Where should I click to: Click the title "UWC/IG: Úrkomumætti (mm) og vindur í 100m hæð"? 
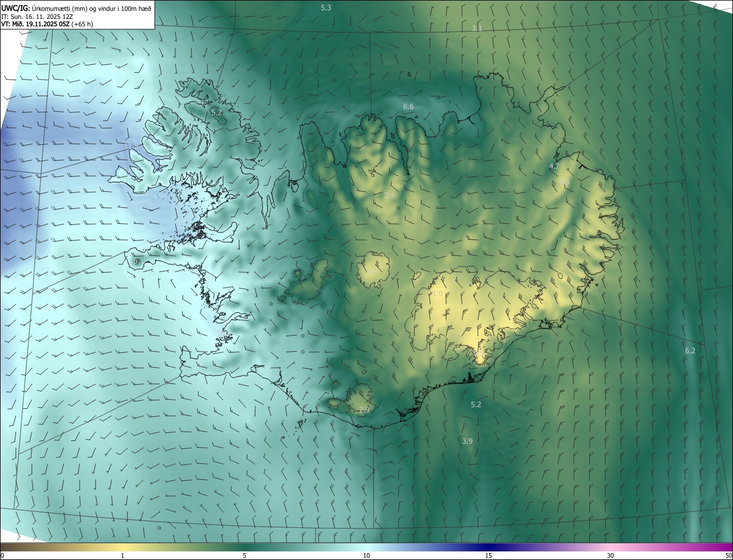click(76, 8)
